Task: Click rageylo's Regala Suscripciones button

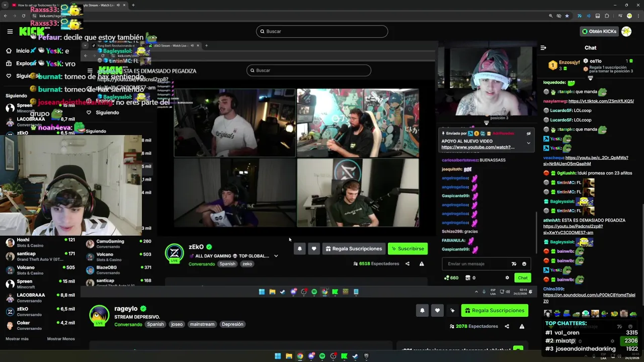Action: (495, 311)
